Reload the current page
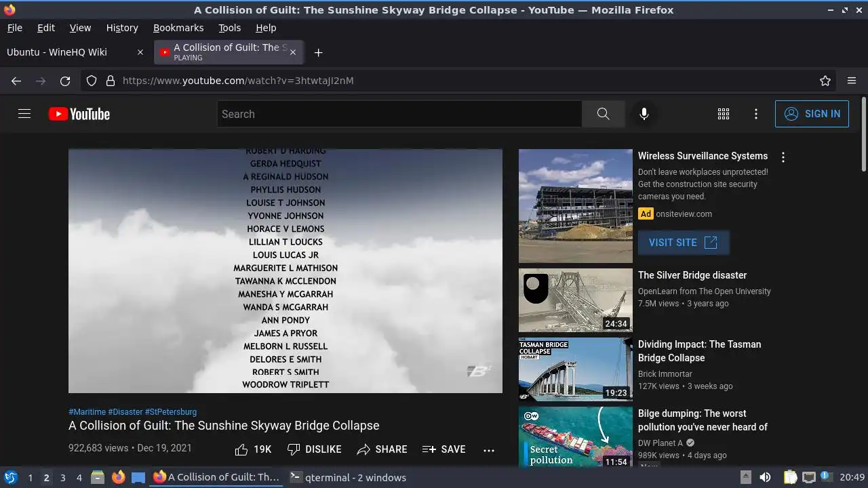Image resolution: width=868 pixels, height=488 pixels. 65,81
